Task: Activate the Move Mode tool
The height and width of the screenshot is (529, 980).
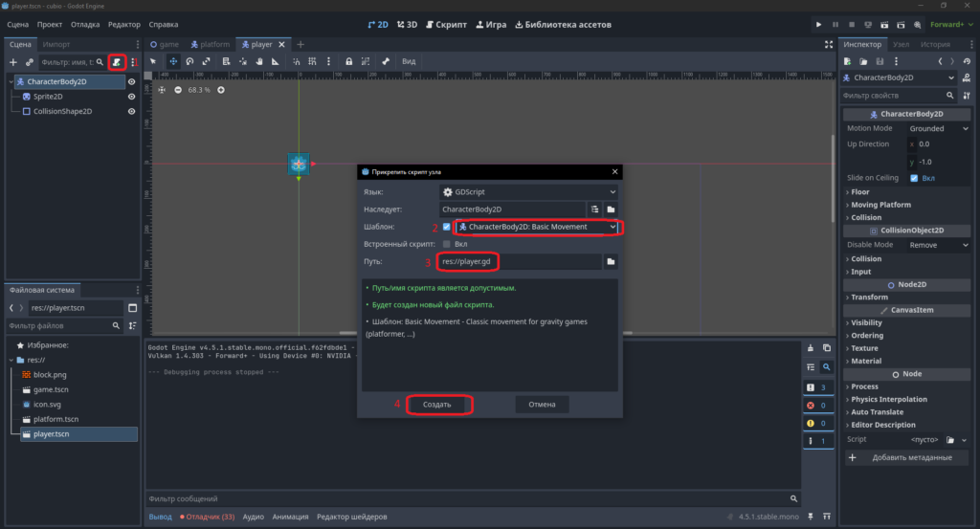Action: (173, 61)
